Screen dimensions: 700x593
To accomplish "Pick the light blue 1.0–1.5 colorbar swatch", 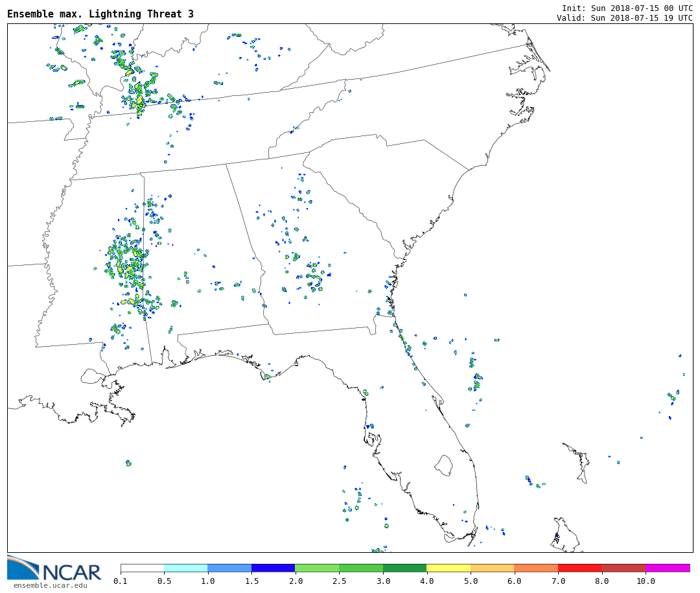I will click(x=230, y=568).
